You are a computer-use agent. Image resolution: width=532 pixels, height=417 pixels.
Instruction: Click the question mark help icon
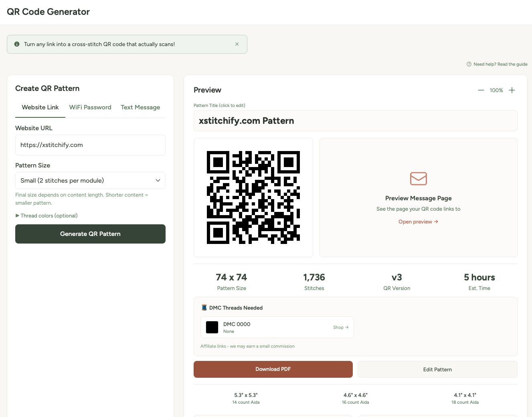point(468,64)
